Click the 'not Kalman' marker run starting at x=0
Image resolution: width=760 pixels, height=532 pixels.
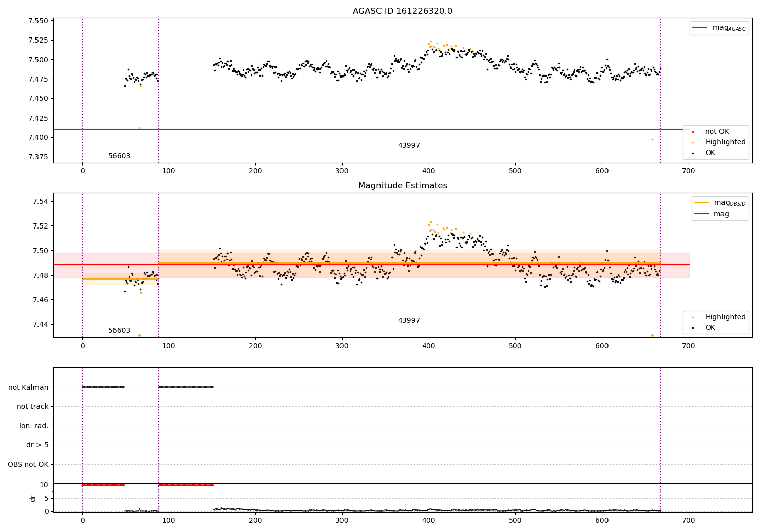(103, 387)
